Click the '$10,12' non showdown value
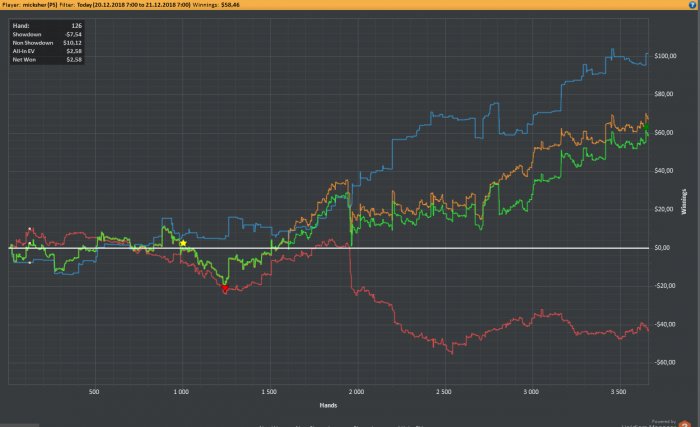The image size is (700, 427). [72, 43]
